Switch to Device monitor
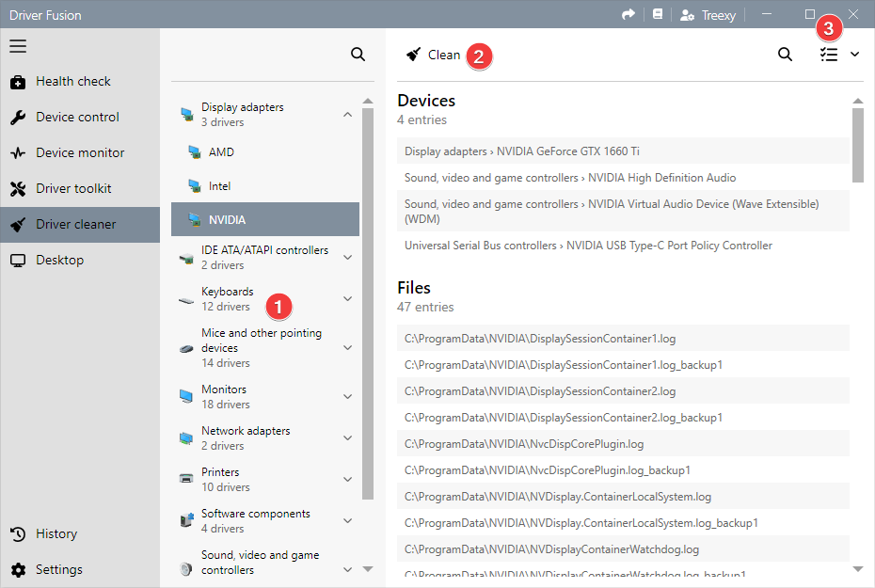 pos(80,152)
